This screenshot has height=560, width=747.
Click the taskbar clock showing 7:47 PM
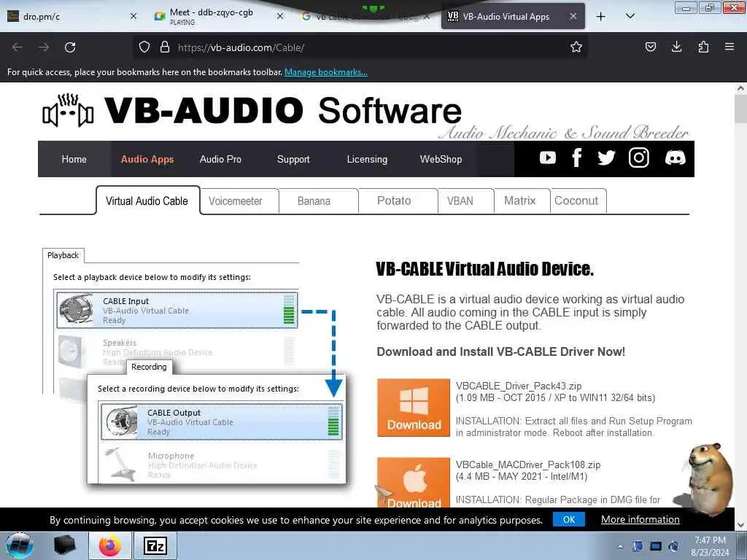(x=710, y=546)
